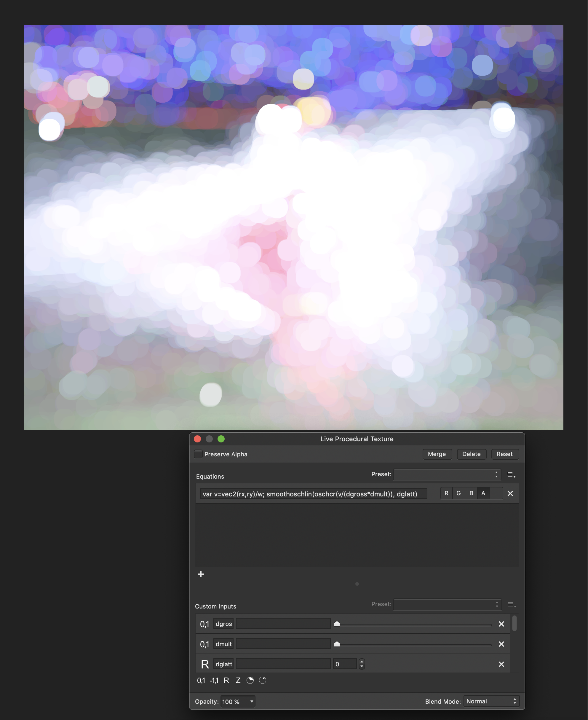Click the dmult slider handle
The height and width of the screenshot is (720, 588).
337,644
